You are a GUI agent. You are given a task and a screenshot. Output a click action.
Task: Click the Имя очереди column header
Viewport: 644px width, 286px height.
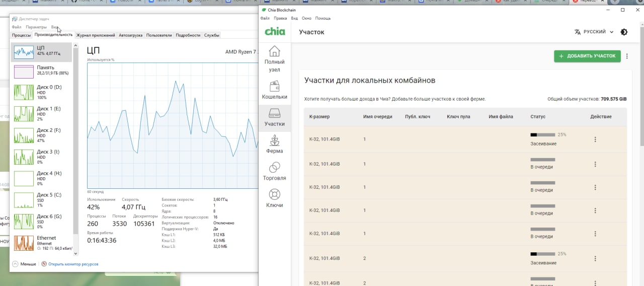[x=377, y=116]
